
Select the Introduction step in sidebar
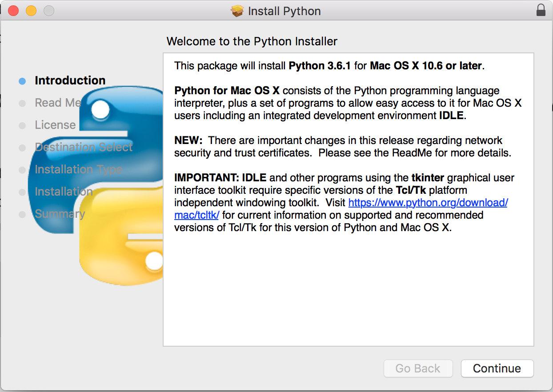pos(70,80)
